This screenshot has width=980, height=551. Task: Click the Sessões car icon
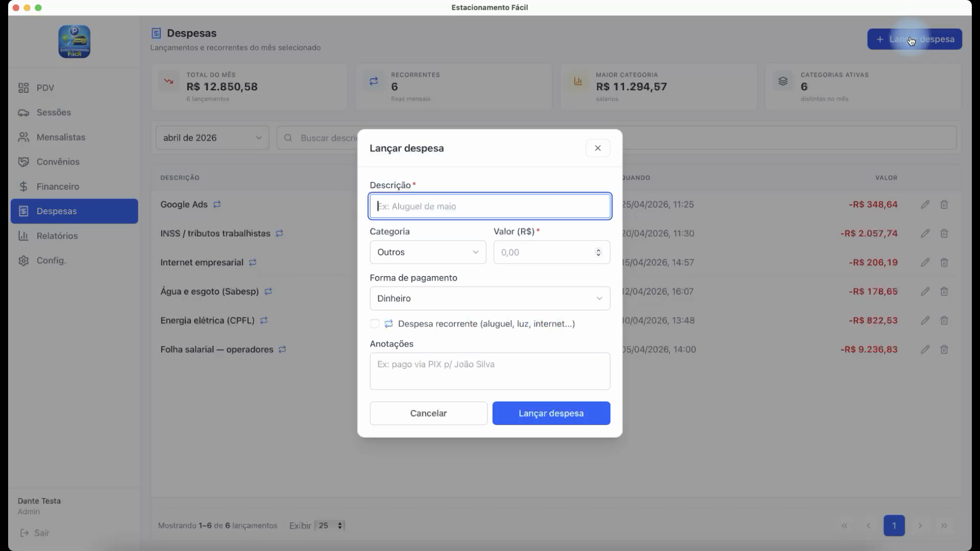(23, 112)
